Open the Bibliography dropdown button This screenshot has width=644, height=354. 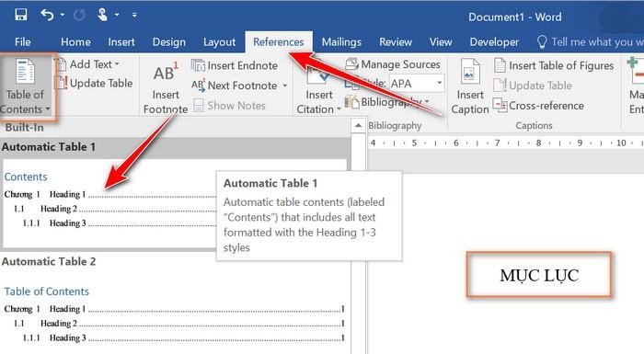387,101
